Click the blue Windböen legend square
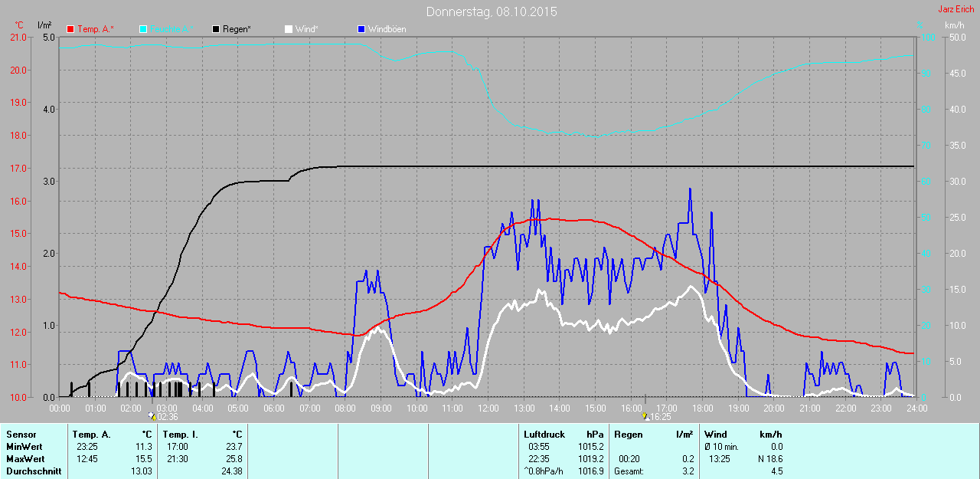This screenshot has height=479, width=980. tap(361, 29)
